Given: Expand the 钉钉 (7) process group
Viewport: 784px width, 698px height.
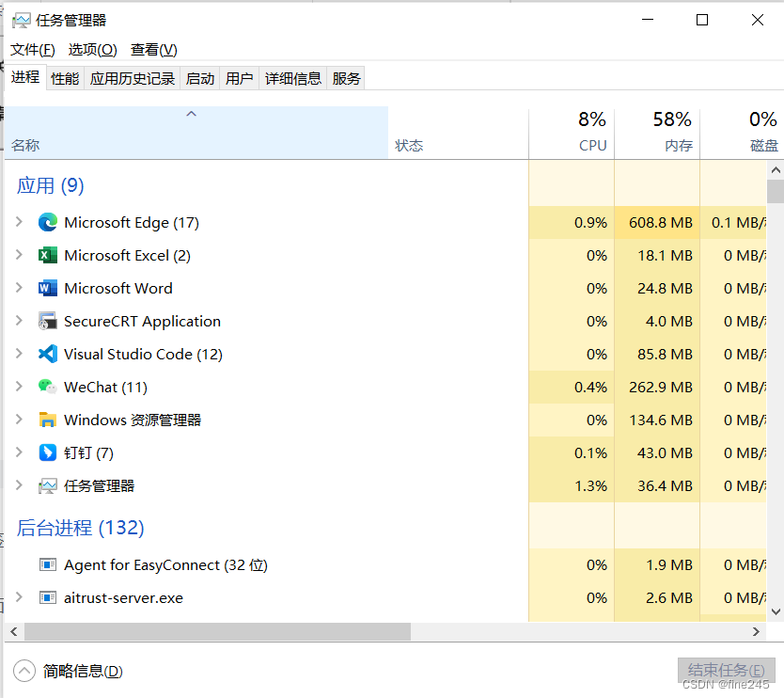Looking at the screenshot, I should click(x=19, y=452).
